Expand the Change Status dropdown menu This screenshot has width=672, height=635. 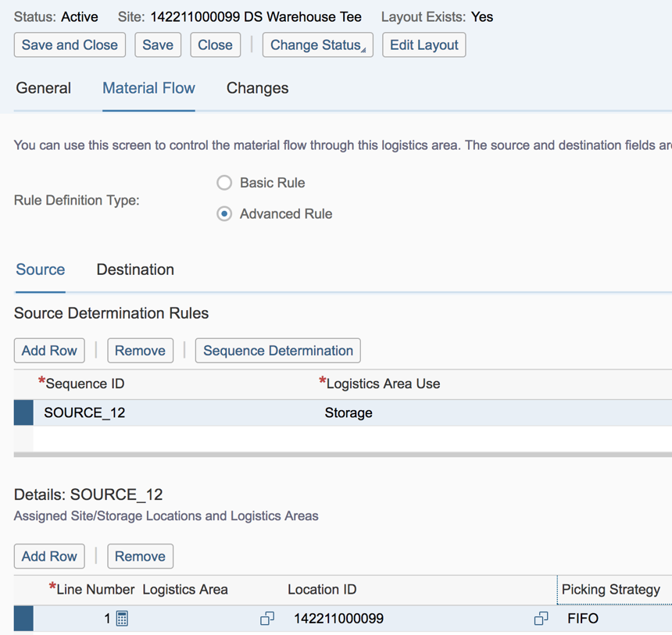point(317,45)
